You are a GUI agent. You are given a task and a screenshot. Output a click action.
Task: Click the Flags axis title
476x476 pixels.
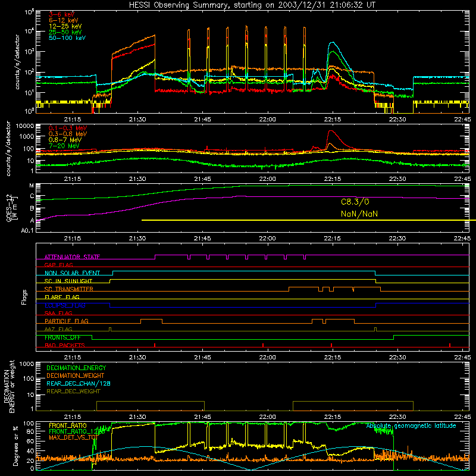[x=24, y=297]
